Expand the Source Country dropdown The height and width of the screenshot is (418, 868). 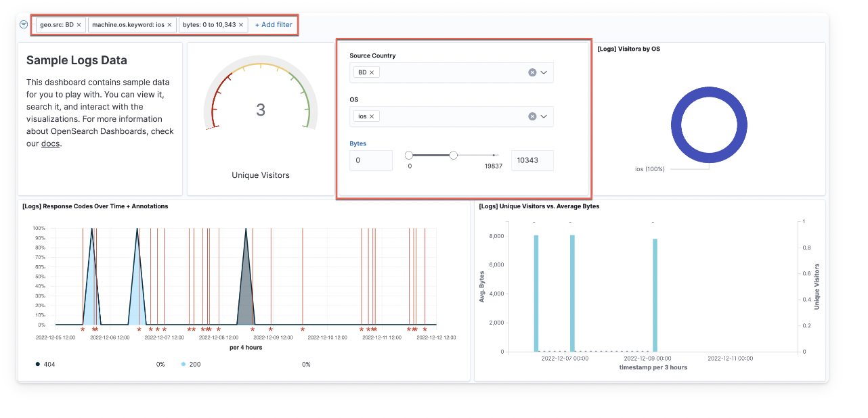pyautogui.click(x=544, y=72)
